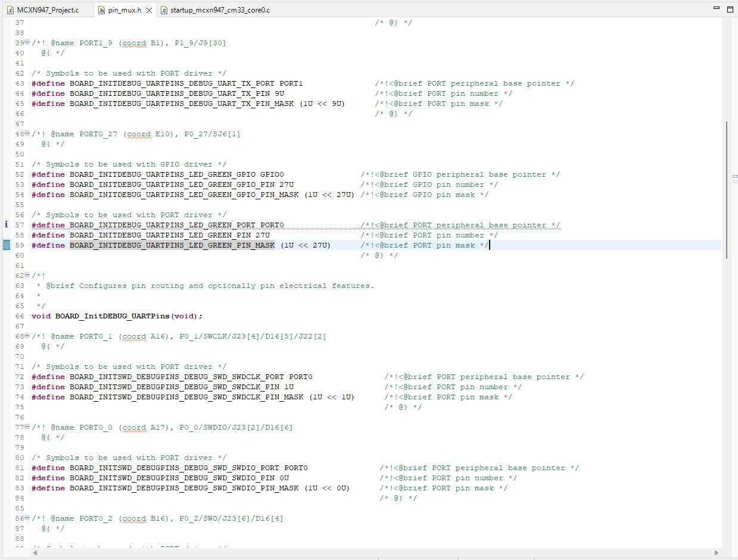Screen dimensions: 738x560
Task: Click the underlined coord link on line 39
Action: tap(133, 42)
